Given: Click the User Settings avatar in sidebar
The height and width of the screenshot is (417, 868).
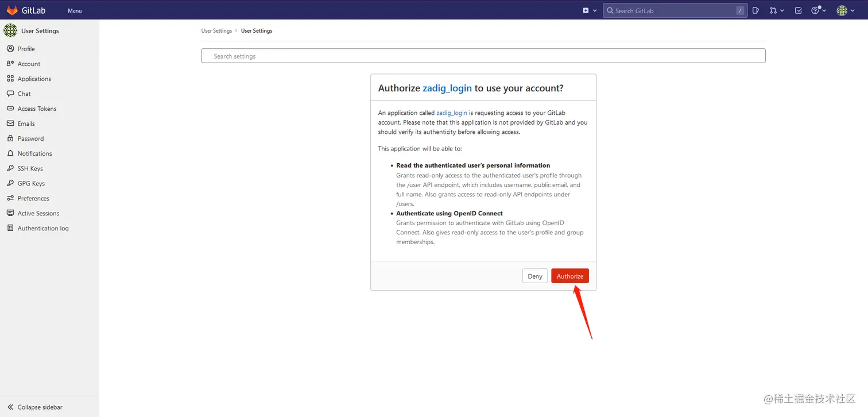Looking at the screenshot, I should coord(10,30).
